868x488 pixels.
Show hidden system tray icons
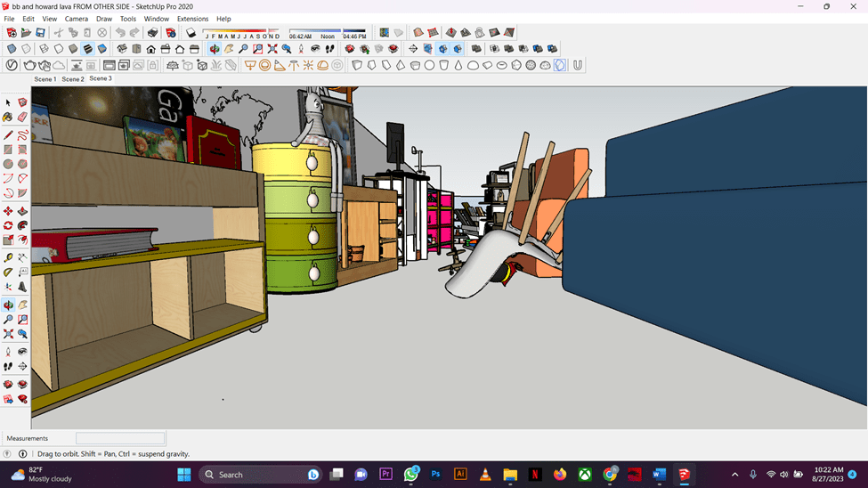pyautogui.click(x=734, y=475)
